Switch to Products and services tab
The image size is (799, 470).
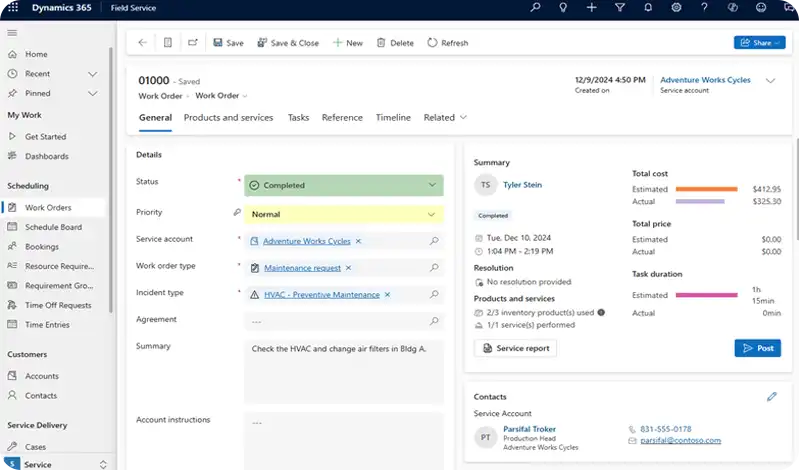pos(228,117)
